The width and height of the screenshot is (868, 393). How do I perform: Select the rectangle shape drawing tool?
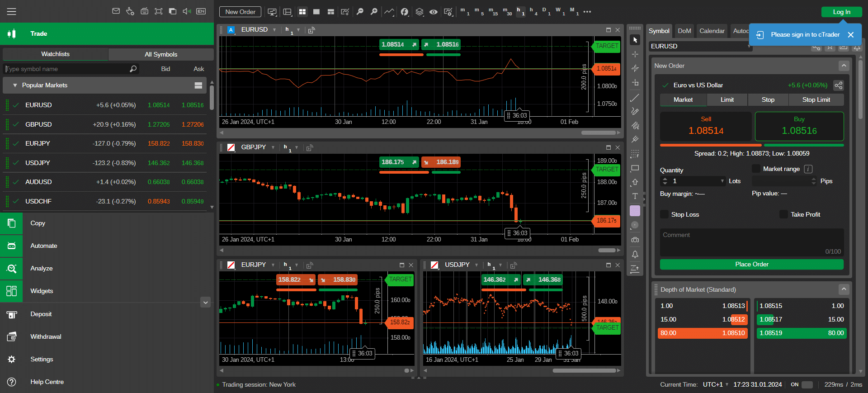635,168
